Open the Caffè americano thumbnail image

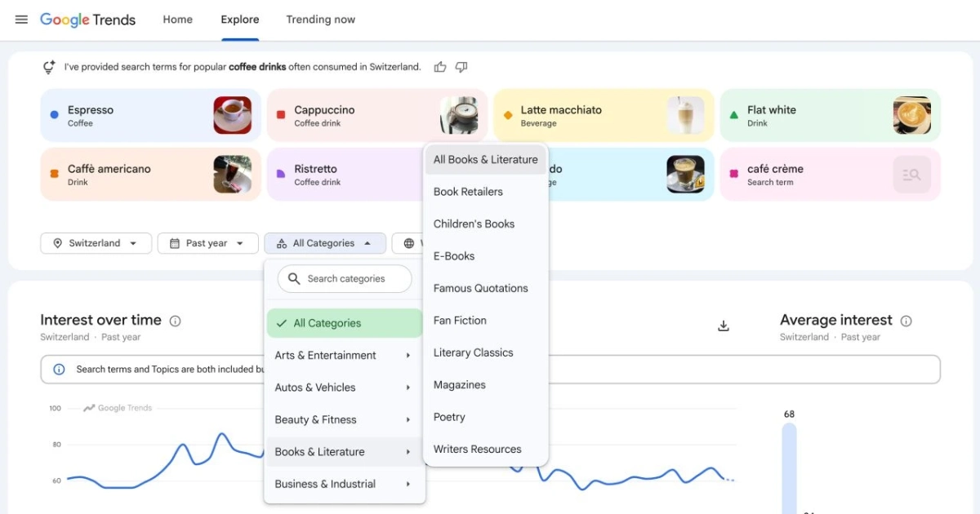[x=233, y=174]
